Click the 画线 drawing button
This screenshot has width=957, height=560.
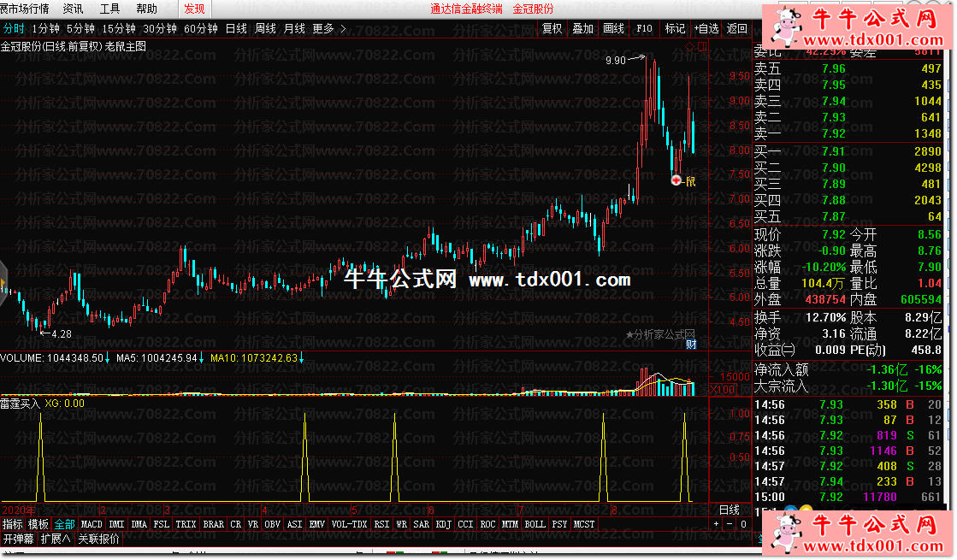tap(613, 29)
